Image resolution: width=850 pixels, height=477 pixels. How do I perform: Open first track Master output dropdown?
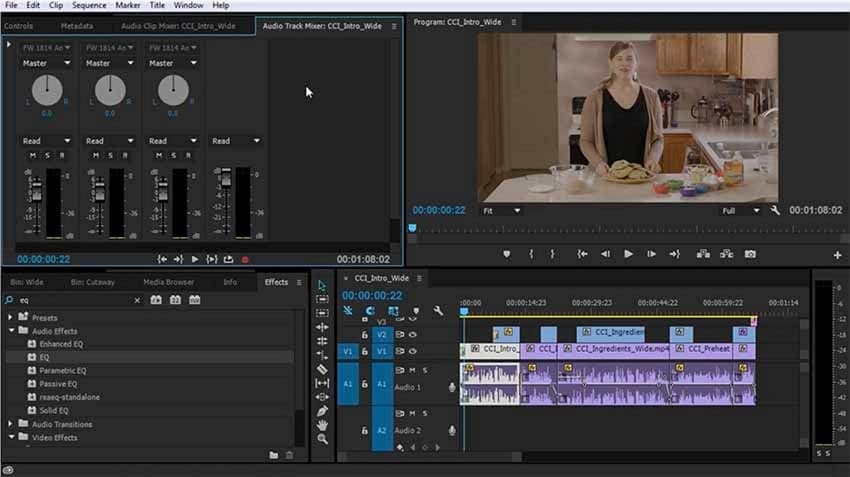47,63
